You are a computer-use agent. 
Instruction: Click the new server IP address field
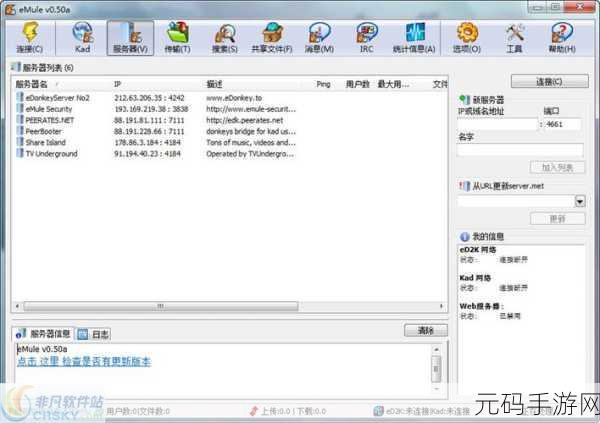point(497,124)
